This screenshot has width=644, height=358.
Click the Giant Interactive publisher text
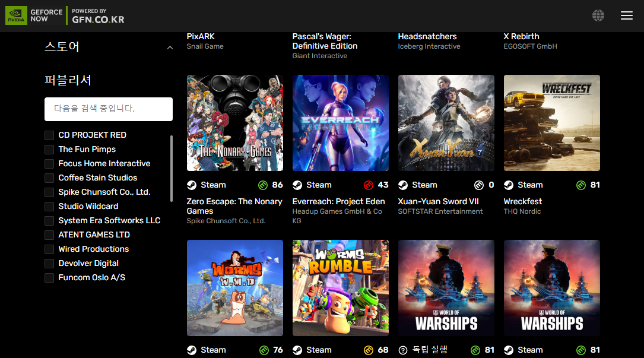(x=319, y=56)
